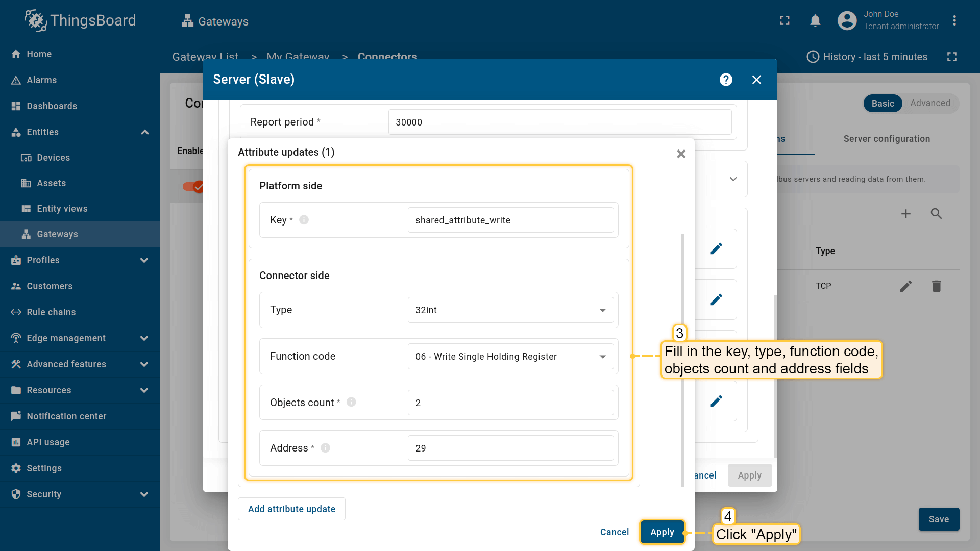Open the Type dropdown showing 32int
980x551 pixels.
(510, 310)
